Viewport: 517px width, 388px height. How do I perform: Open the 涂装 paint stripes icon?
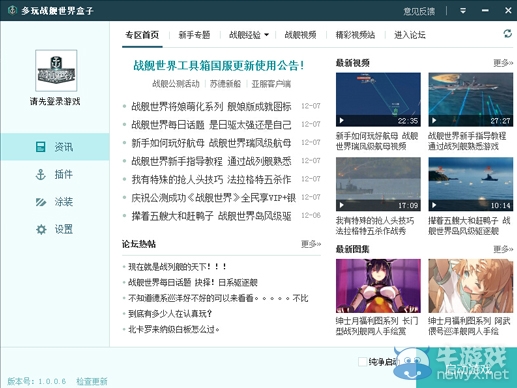(40, 202)
